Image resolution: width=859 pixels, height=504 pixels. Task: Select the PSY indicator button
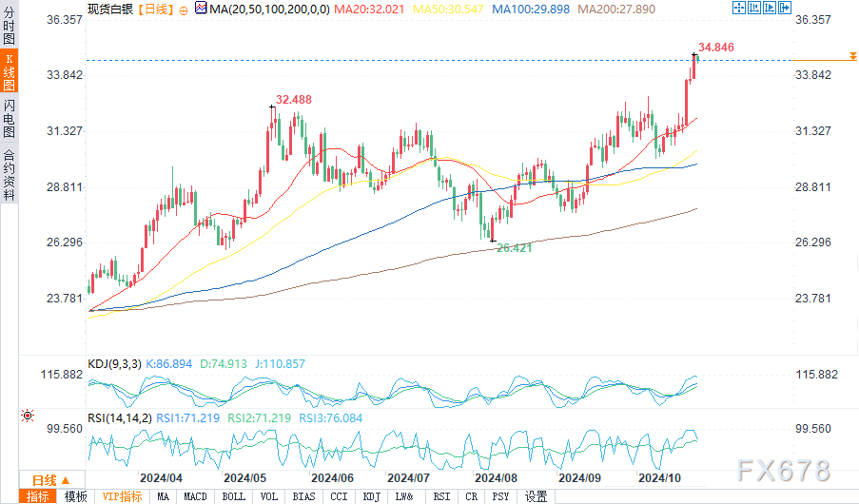[x=500, y=496]
